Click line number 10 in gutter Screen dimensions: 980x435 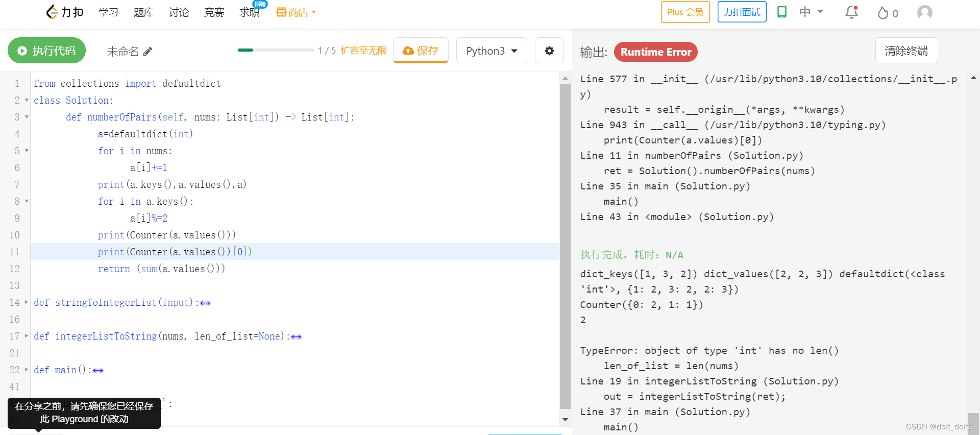coord(14,235)
